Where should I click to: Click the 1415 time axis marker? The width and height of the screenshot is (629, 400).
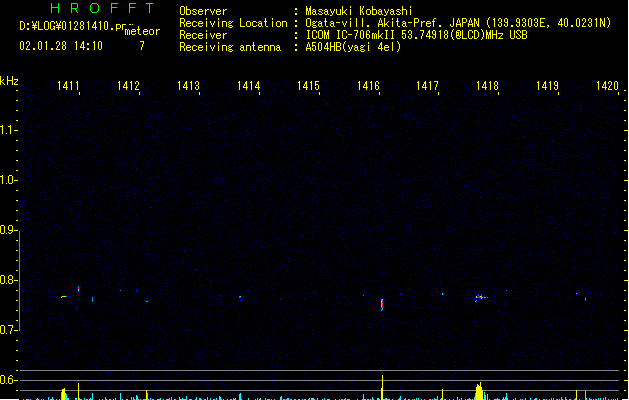pyautogui.click(x=308, y=86)
